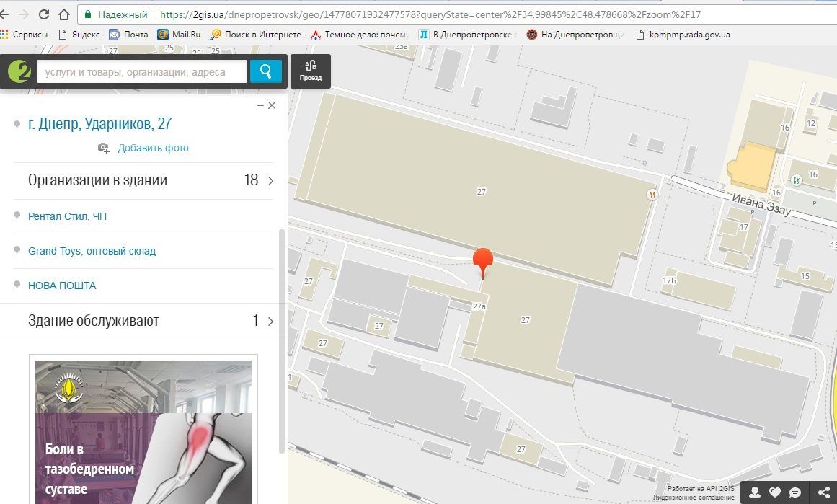This screenshot has width=837, height=504.
Task: Open favorites with the heart icon
Action: [775, 492]
